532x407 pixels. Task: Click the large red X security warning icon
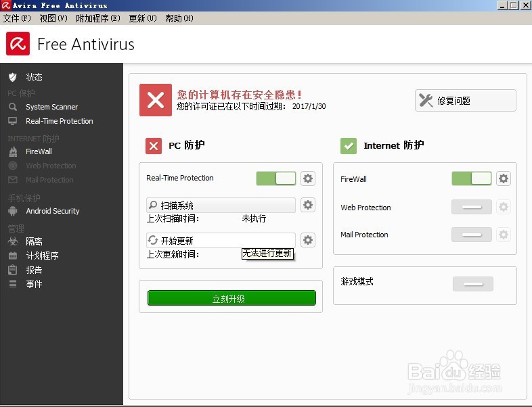(156, 100)
